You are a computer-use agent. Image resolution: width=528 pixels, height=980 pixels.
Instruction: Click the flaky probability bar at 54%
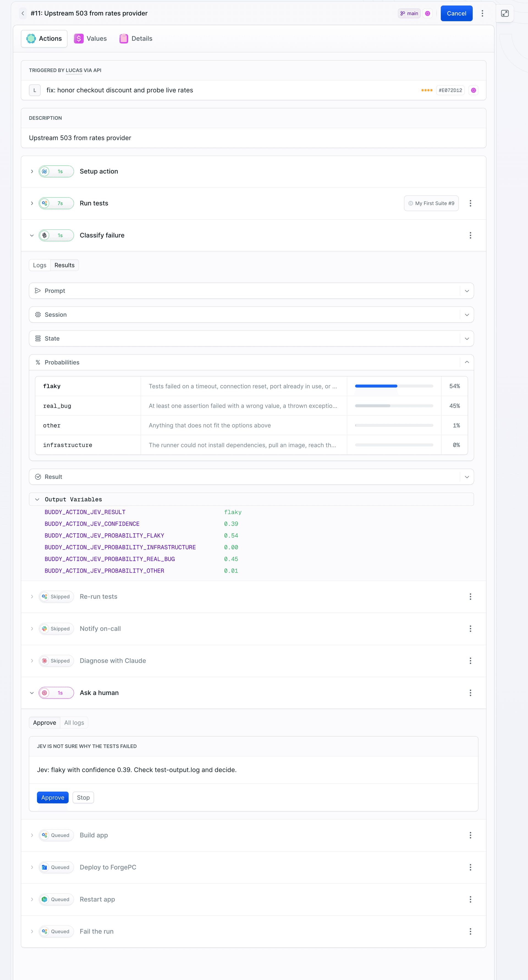coord(394,386)
